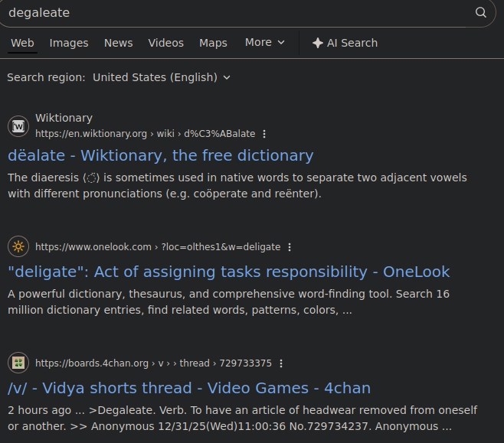504x443 pixels.
Task: Switch to the Images tab
Action: pyautogui.click(x=69, y=43)
